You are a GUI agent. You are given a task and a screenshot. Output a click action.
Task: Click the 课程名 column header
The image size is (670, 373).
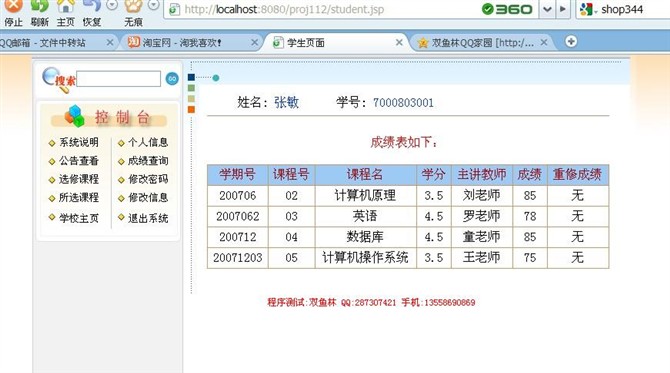(x=365, y=174)
